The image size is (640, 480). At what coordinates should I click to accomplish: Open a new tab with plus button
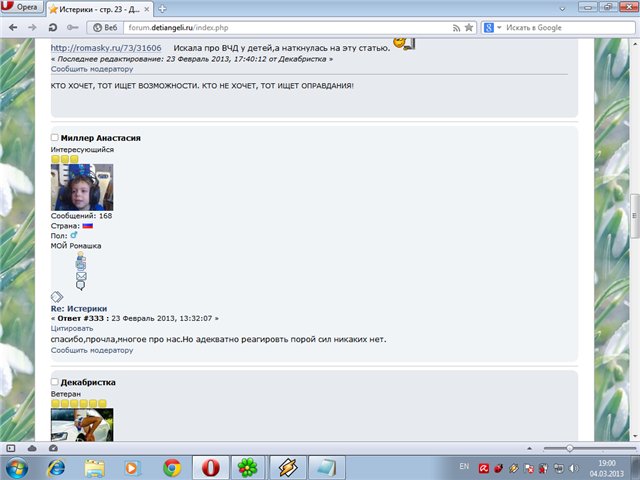pos(162,9)
